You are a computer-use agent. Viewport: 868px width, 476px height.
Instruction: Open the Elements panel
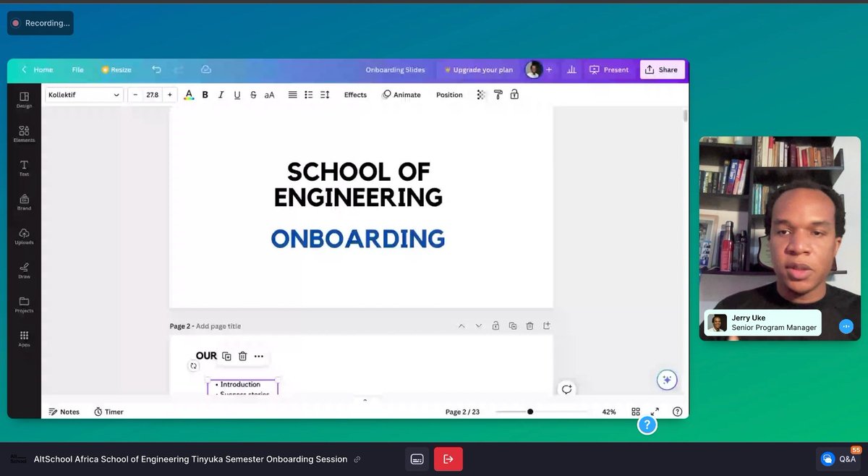(24, 134)
